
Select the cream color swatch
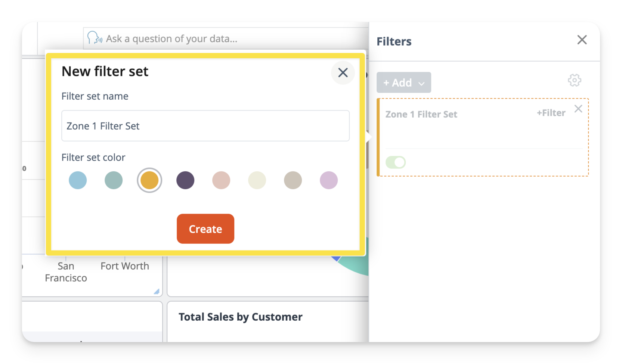[x=257, y=180]
